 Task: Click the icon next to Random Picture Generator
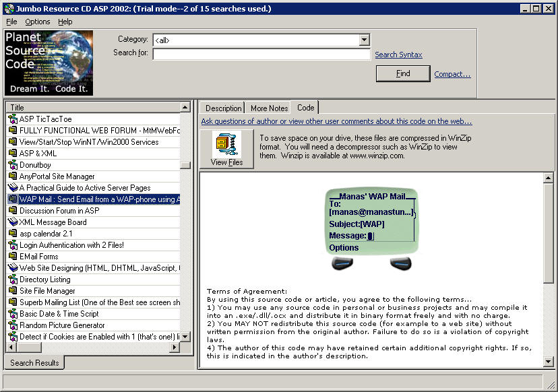[x=13, y=325]
